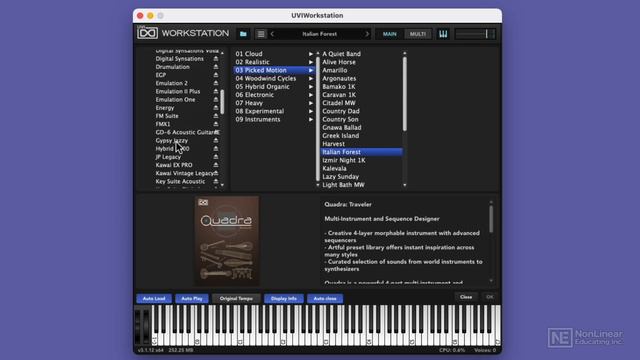Click eject icon next to FMX1
Screen dimensions: 640x360
click(x=216, y=124)
